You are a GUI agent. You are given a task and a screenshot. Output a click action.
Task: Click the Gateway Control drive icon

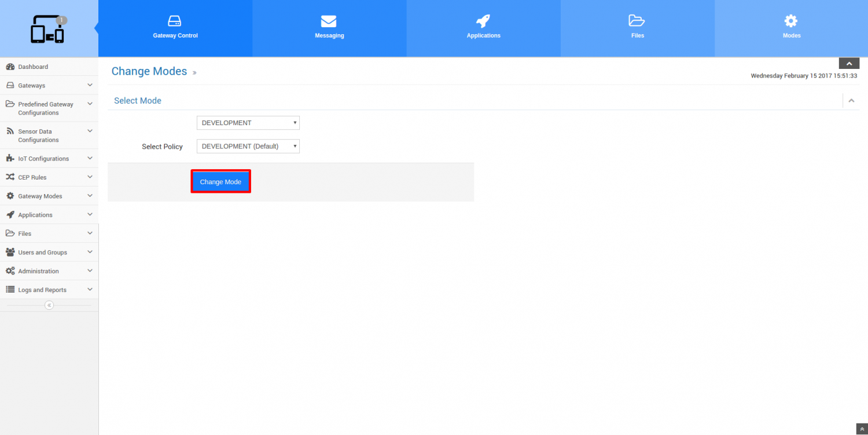pos(175,21)
